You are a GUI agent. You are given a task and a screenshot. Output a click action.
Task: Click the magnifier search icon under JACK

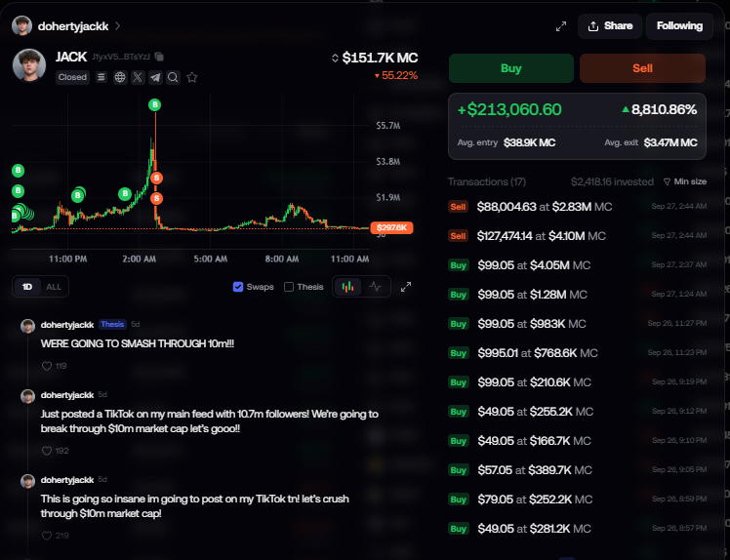click(x=173, y=77)
